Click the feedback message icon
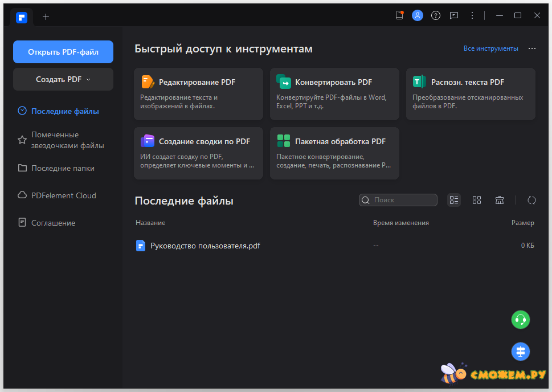 (x=454, y=16)
